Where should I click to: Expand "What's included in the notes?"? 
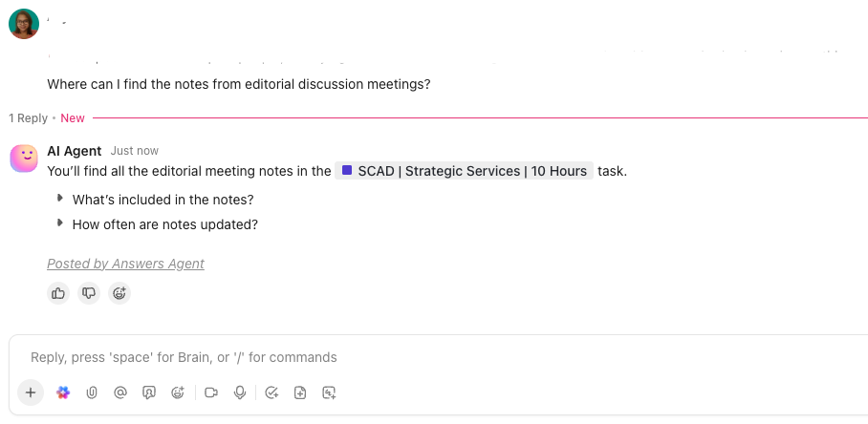click(60, 199)
